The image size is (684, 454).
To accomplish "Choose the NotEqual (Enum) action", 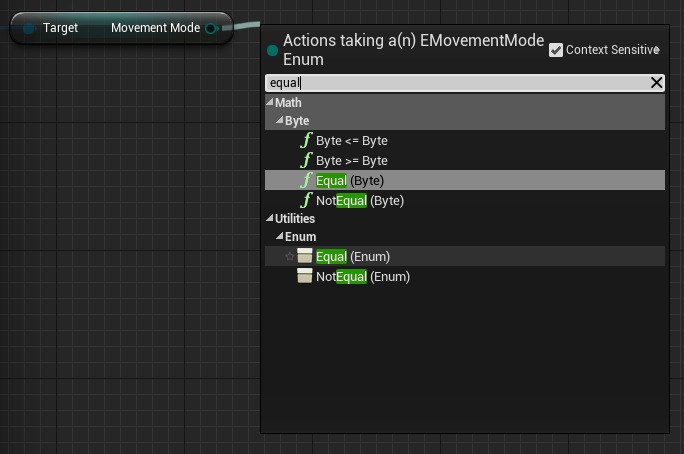I will [465, 276].
